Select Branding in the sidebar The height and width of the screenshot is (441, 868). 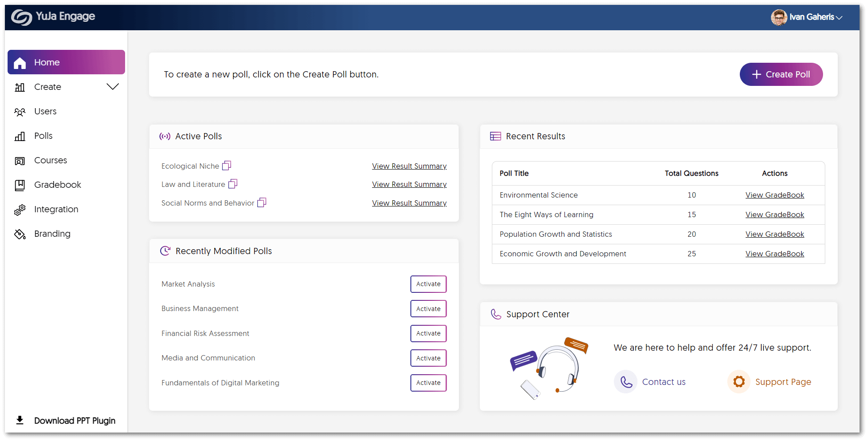[52, 234]
